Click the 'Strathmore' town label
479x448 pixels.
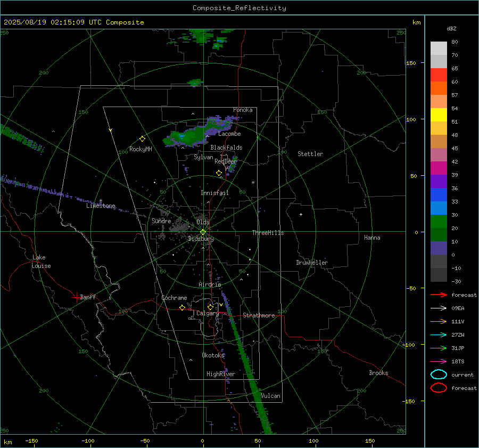coord(259,315)
